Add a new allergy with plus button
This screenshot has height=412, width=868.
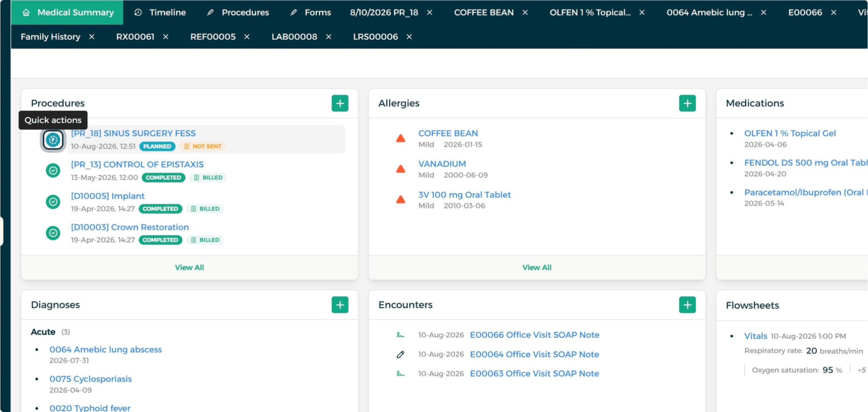click(687, 103)
